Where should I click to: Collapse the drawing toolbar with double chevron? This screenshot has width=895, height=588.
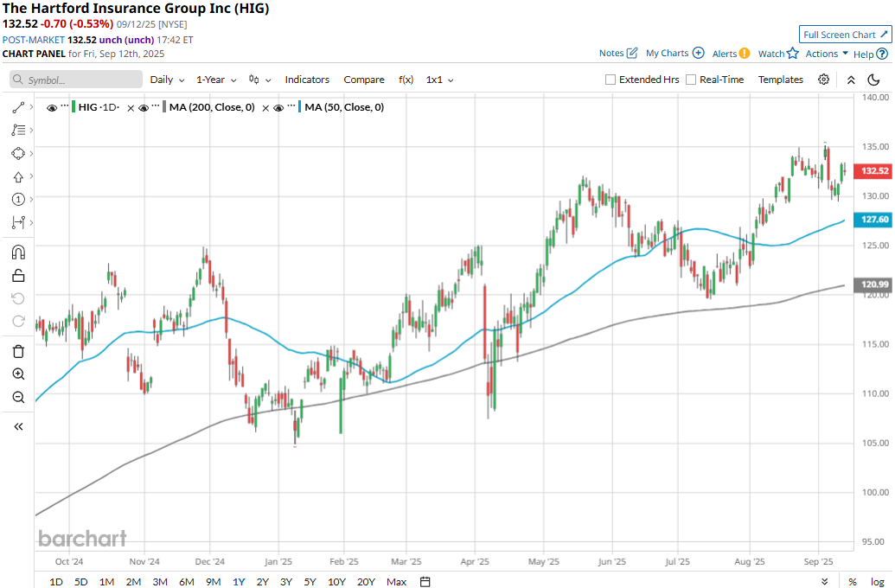[x=18, y=426]
